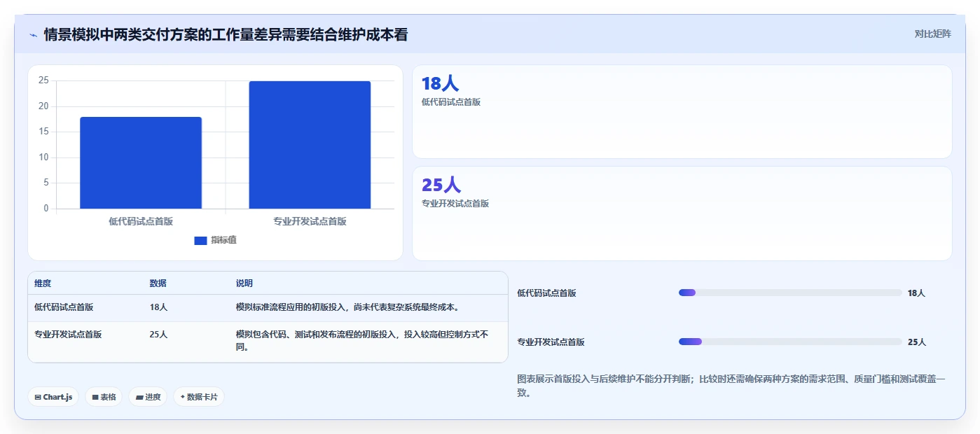The image size is (980, 434).
Task: Click the Chart.js tag chip
Action: pyautogui.click(x=53, y=397)
